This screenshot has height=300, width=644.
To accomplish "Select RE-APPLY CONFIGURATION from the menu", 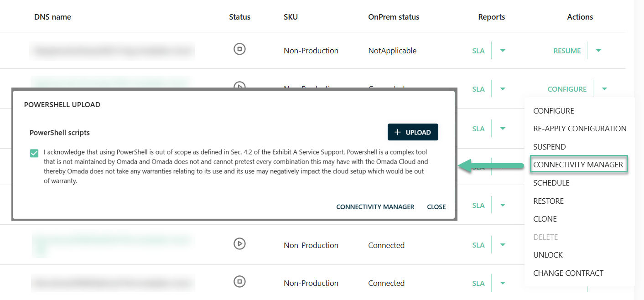I will coord(580,129).
